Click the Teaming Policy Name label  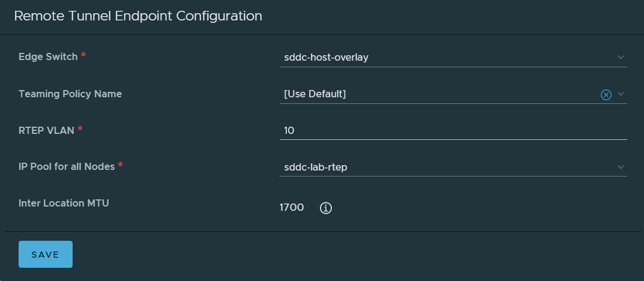pyautogui.click(x=70, y=94)
